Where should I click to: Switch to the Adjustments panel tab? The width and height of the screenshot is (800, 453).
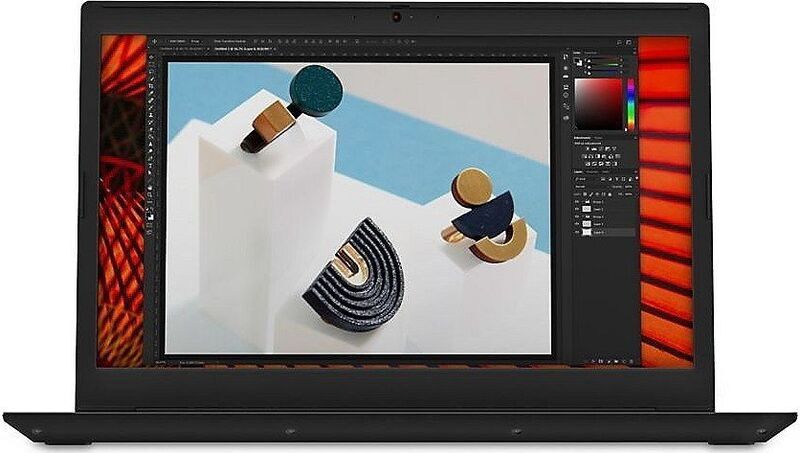tap(582, 138)
